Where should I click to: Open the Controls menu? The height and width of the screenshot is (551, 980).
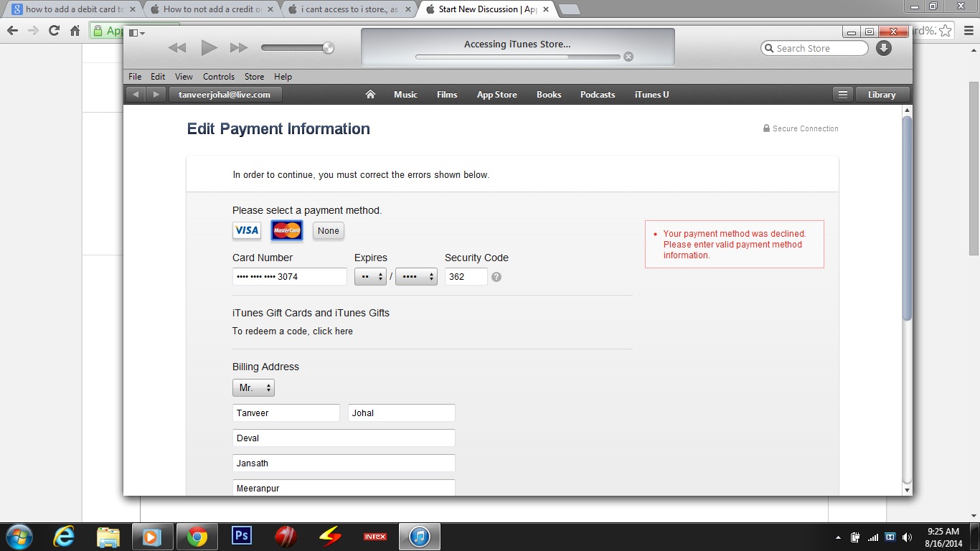click(219, 77)
